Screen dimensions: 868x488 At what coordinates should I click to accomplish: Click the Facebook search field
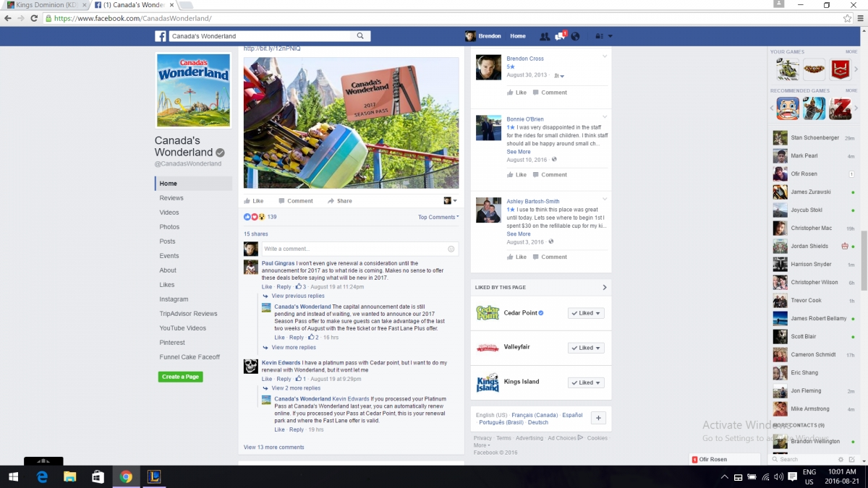coord(260,36)
